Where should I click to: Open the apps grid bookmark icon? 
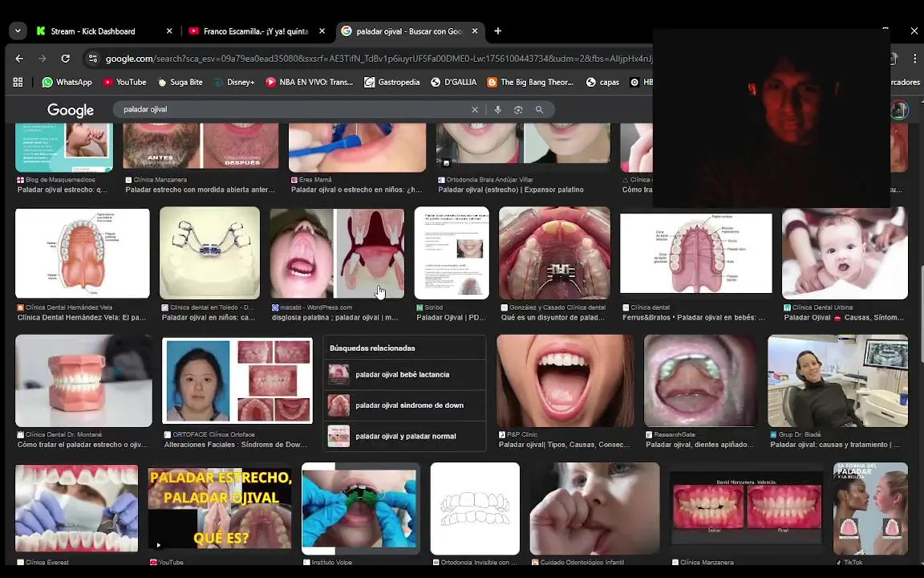[x=18, y=82]
